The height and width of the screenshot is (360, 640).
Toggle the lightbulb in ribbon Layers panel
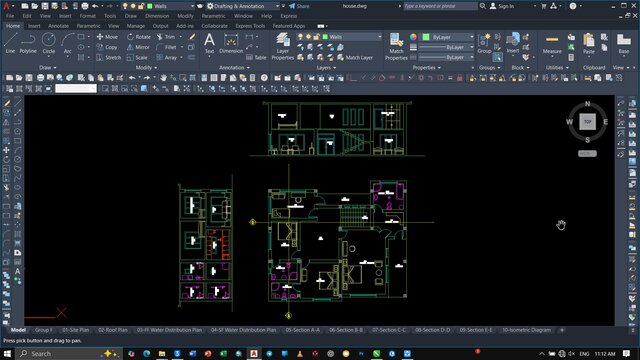point(300,37)
